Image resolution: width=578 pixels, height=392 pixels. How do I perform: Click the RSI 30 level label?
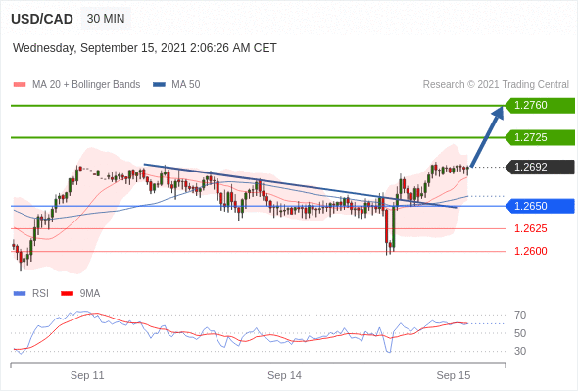click(520, 351)
